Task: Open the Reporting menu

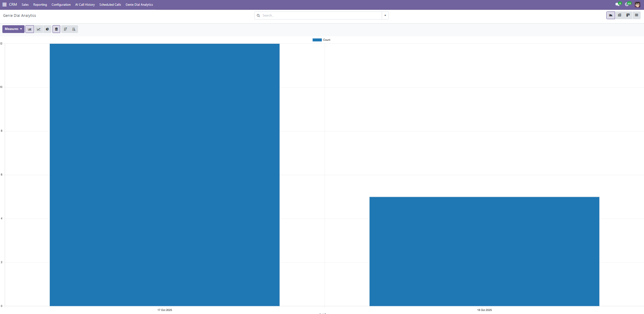Action: pyautogui.click(x=40, y=5)
